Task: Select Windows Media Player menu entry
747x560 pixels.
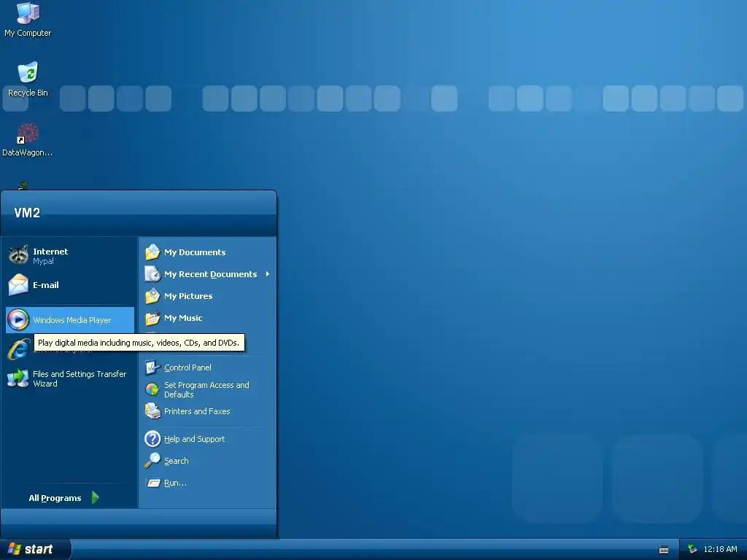Action: coord(70,319)
